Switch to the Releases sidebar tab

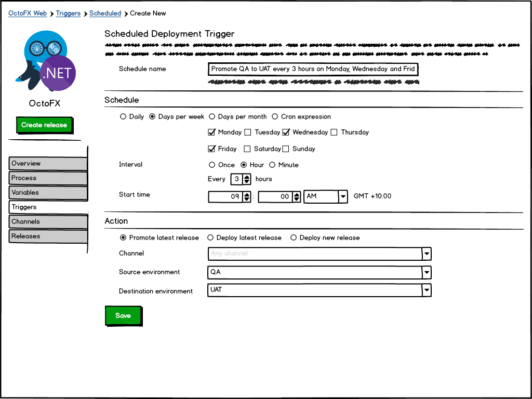[48, 236]
